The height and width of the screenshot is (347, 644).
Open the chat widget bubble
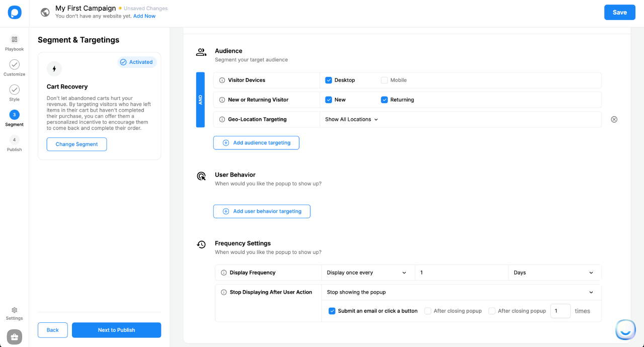point(625,330)
